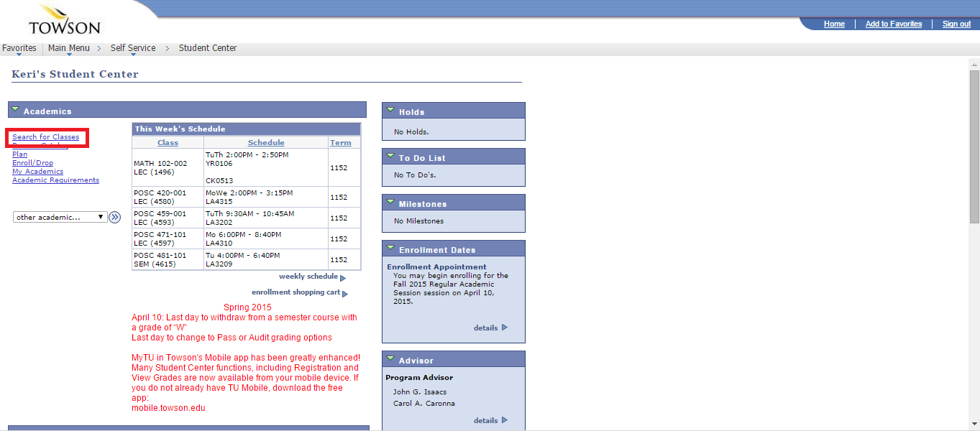
Task: Click the arrow beside enrollment shopping cart
Action: 344,293
